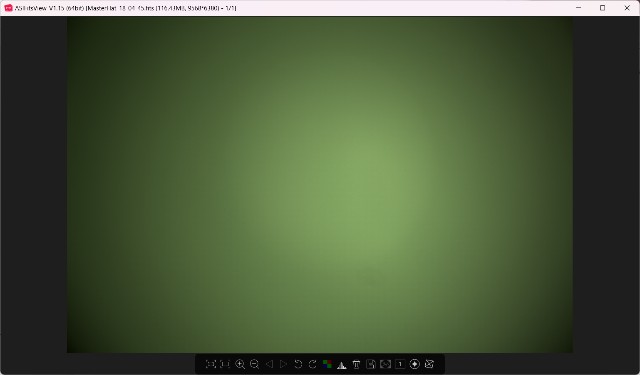The width and height of the screenshot is (640, 375).
Task: Click the convert image format icon
Action: 385,364
